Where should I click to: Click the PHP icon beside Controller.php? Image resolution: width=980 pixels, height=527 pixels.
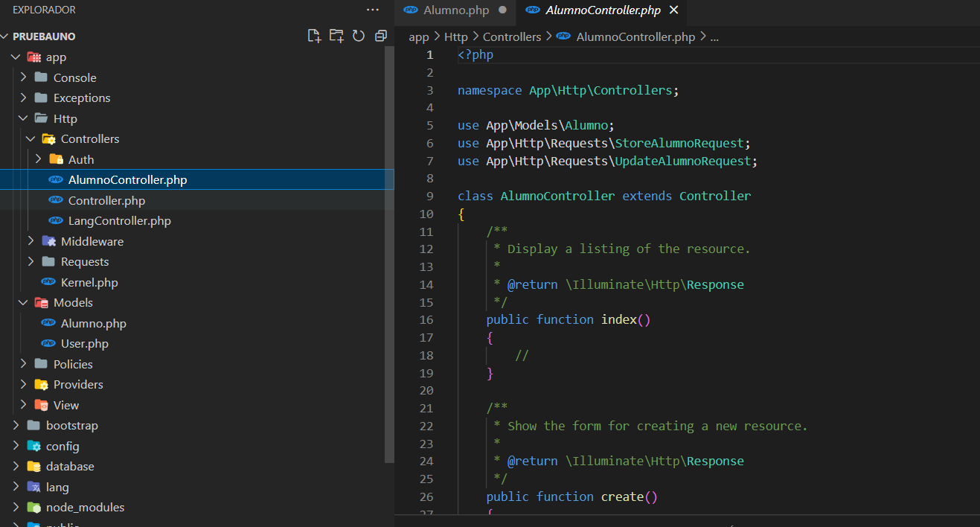(x=56, y=200)
